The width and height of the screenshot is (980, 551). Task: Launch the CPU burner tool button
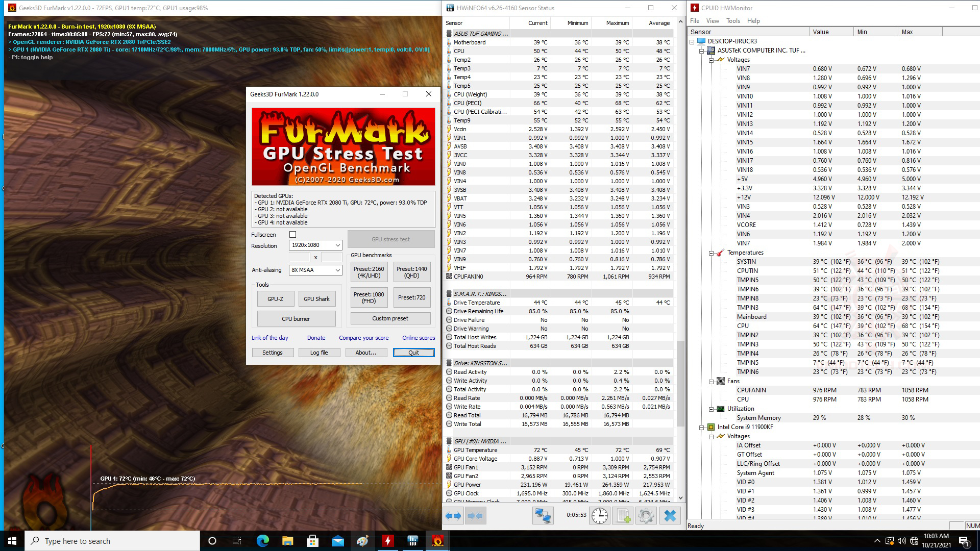click(296, 319)
